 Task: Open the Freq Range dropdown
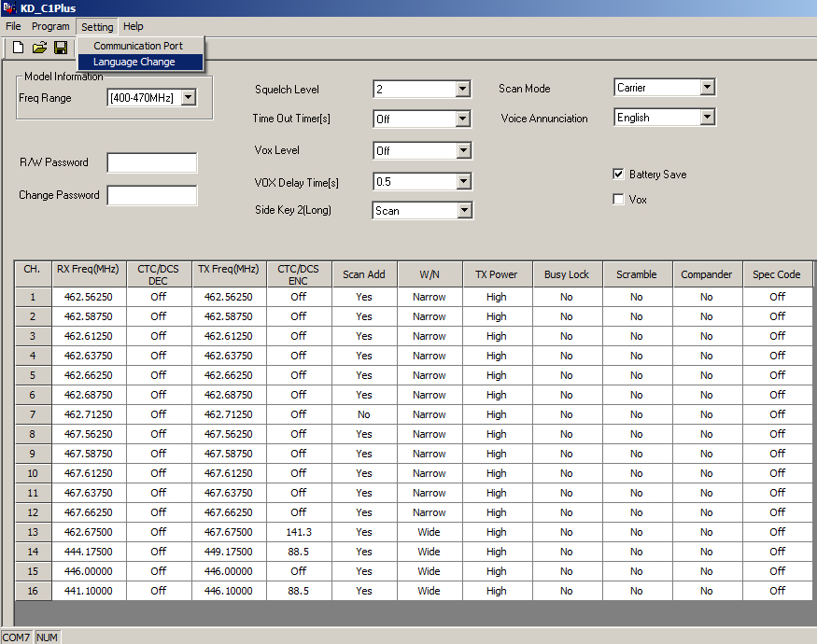pyautogui.click(x=188, y=98)
